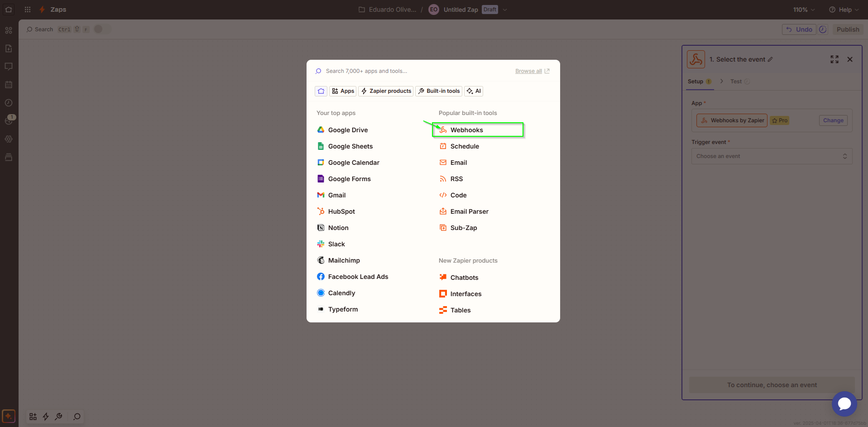The image size is (868, 427).
Task: Open the home icon in top bar
Action: [9, 10]
